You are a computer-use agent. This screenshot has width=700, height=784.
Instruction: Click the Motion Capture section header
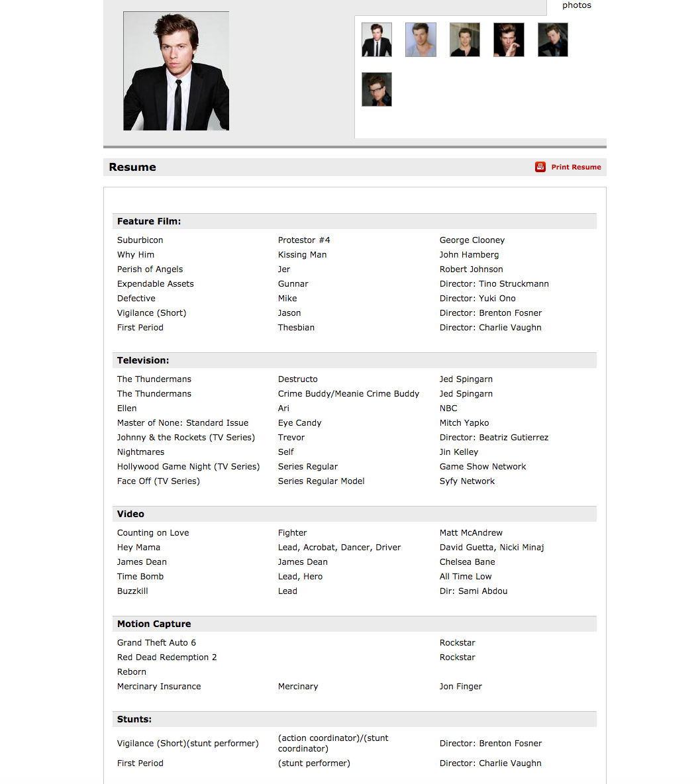[x=154, y=624]
